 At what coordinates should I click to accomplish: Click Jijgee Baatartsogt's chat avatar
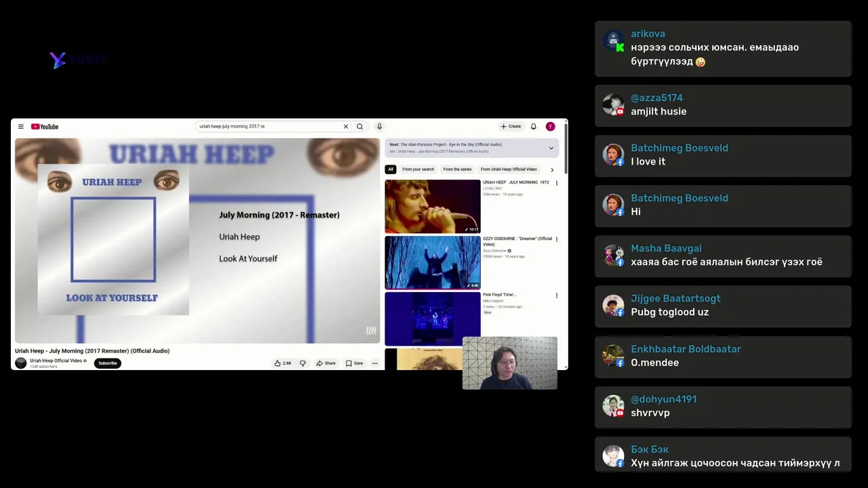point(614,305)
